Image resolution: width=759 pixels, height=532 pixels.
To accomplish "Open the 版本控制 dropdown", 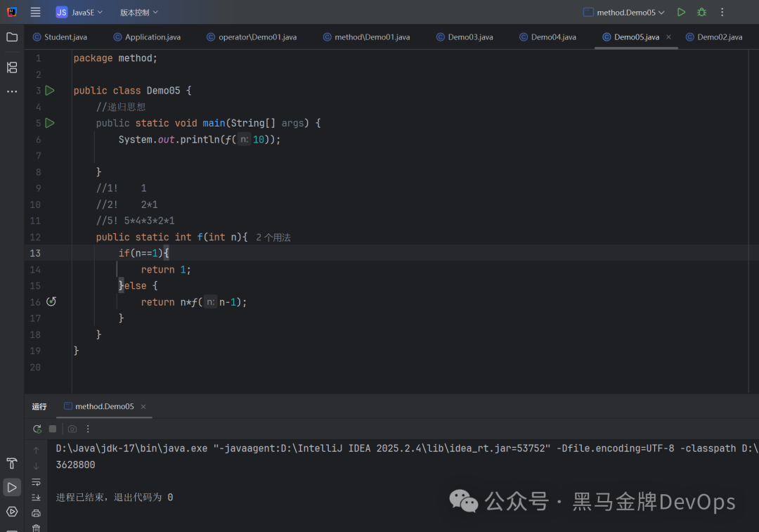I will (137, 12).
